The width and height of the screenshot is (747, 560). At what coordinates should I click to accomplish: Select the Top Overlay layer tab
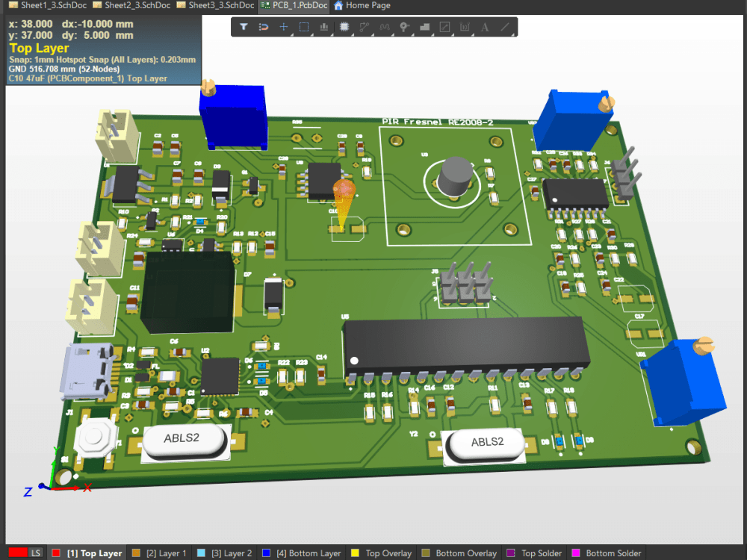(382, 553)
